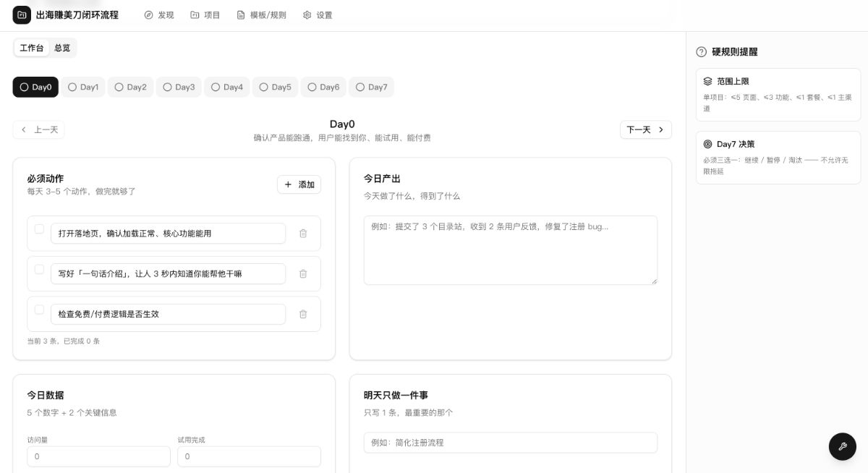Viewport: 868px width, 473px height.
Task: Delete the 检查免费/付费逻辑 task via trash icon
Action: coord(303,314)
